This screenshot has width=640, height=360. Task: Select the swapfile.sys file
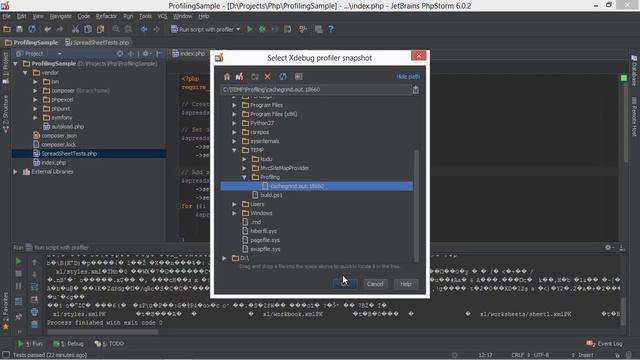tap(265, 249)
